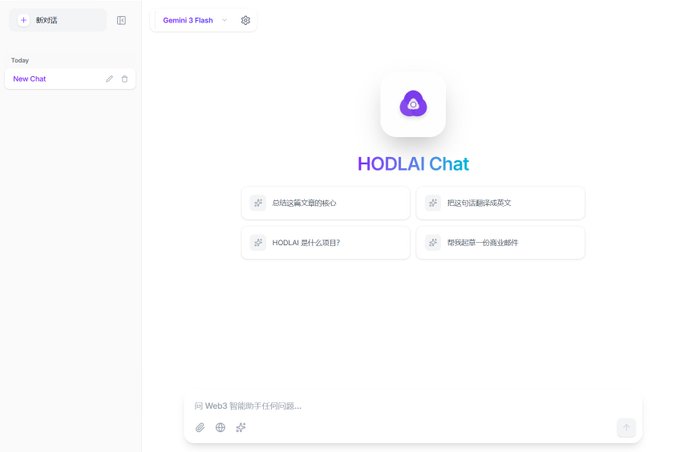The width and height of the screenshot is (680, 452).
Task: Click the send arrow button
Action: point(626,428)
